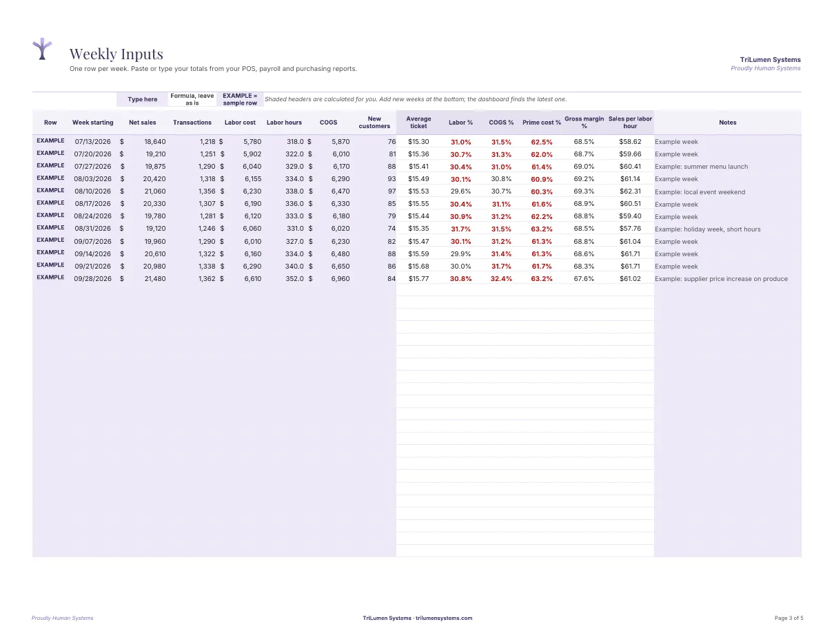This screenshot has height=644, width=834.
Task: Click new customers value 97
Action: [392, 191]
